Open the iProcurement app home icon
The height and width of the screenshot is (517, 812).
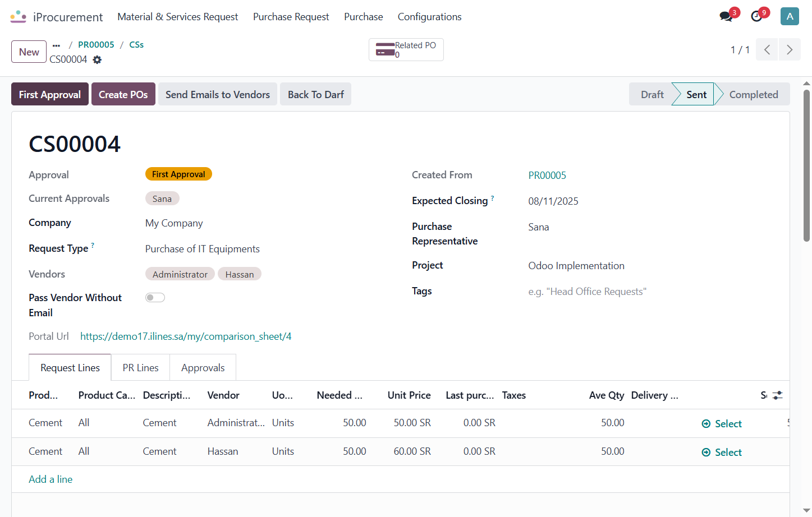(x=18, y=17)
